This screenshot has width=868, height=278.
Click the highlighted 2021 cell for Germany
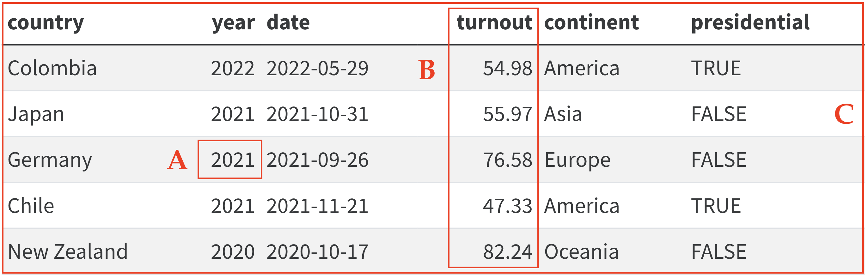233,160
